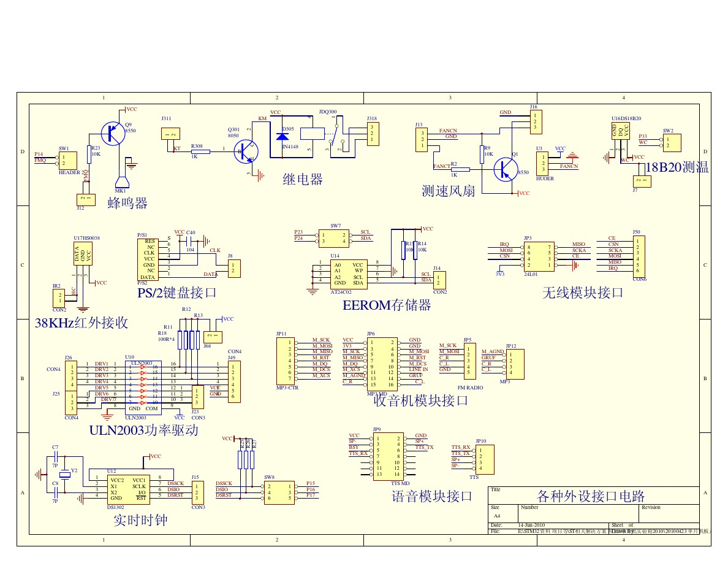The height and width of the screenshot is (563, 728).
Task: Click the '100R*4' resistor value
Action: tap(166, 339)
